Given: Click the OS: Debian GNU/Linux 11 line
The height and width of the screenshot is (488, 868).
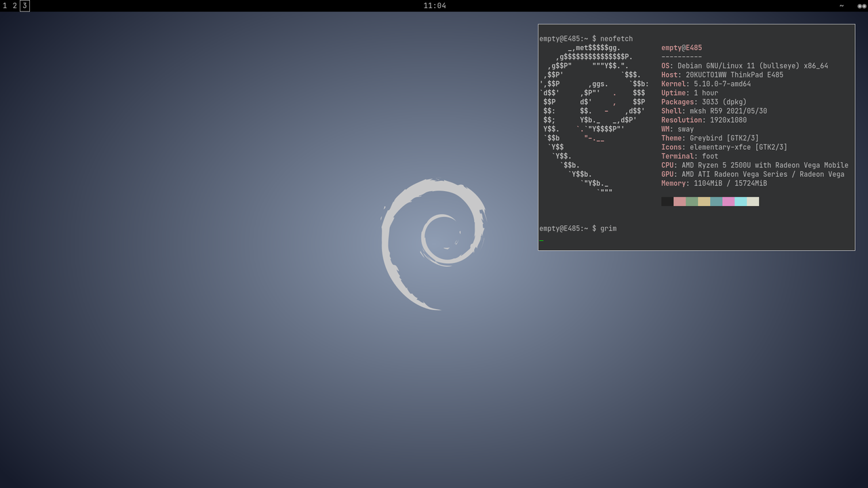Looking at the screenshot, I should tap(745, 66).
